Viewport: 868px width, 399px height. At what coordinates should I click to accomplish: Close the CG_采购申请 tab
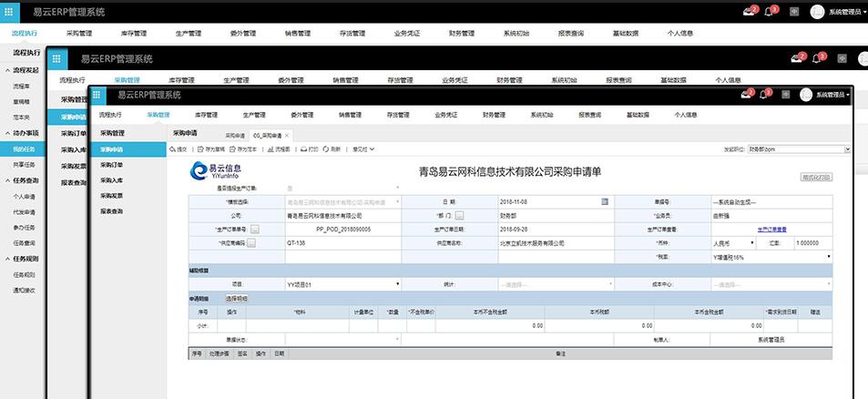point(287,136)
